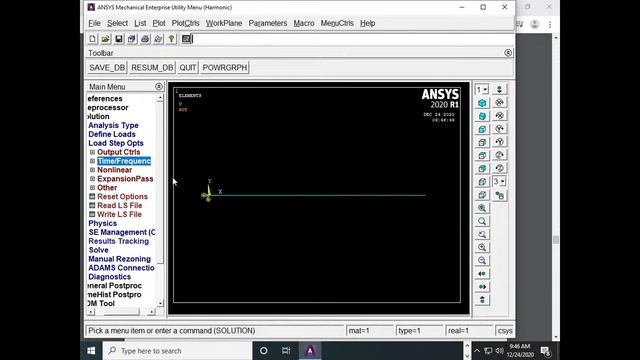640x360 pixels.
Task: Click the type=1 status field
Action: [x=420, y=331]
